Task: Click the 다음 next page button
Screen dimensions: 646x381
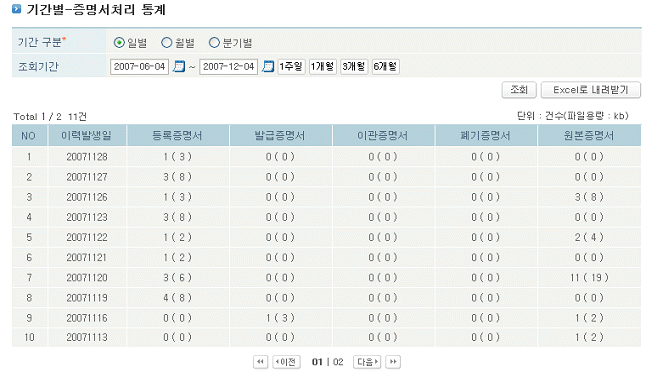Action: click(x=367, y=362)
